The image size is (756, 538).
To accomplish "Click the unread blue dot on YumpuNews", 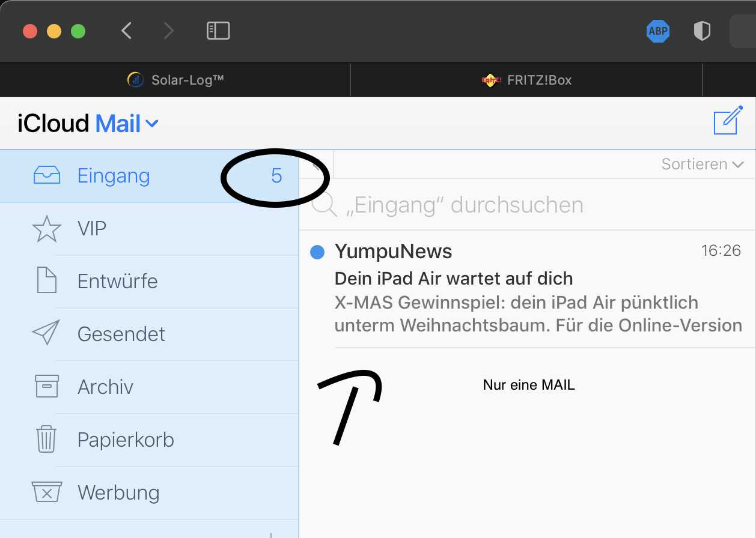I will (x=317, y=252).
